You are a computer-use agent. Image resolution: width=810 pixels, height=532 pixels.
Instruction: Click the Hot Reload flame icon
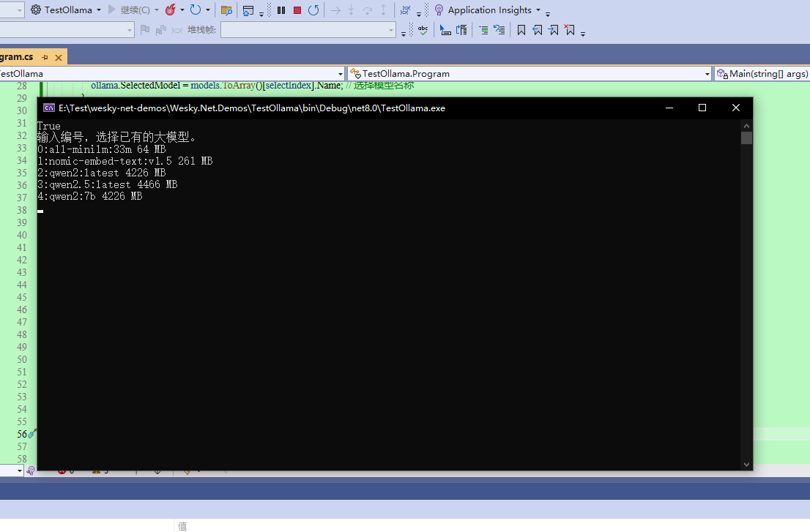[170, 10]
